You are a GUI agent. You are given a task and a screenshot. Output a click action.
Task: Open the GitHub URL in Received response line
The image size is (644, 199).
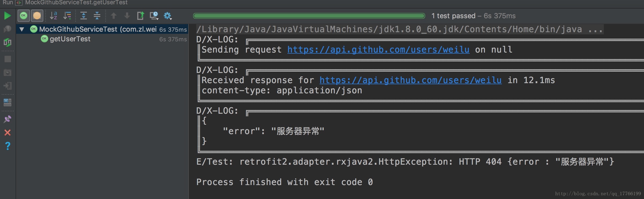click(x=410, y=80)
